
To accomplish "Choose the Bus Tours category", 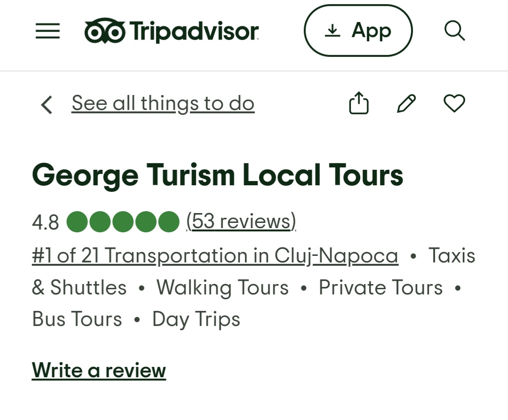I will [x=77, y=319].
